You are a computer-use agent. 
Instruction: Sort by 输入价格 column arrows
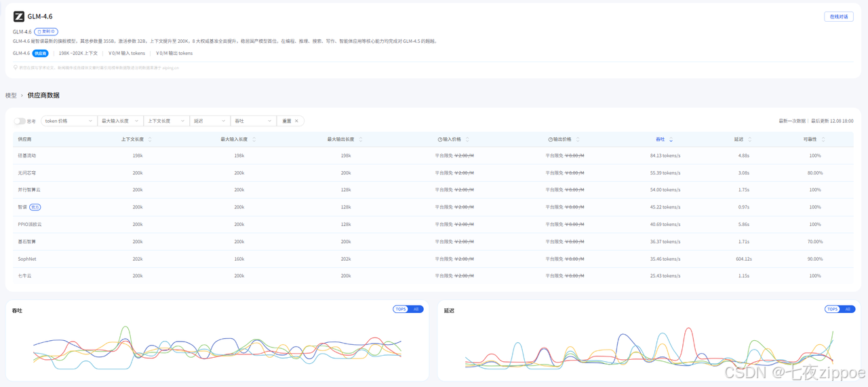pos(467,139)
